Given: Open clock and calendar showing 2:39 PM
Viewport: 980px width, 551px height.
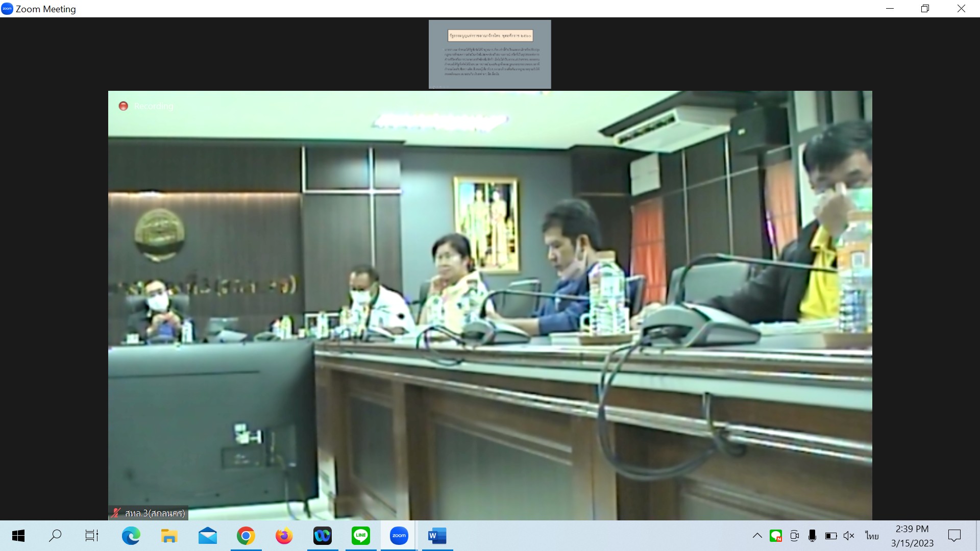Looking at the screenshot, I should (x=912, y=536).
